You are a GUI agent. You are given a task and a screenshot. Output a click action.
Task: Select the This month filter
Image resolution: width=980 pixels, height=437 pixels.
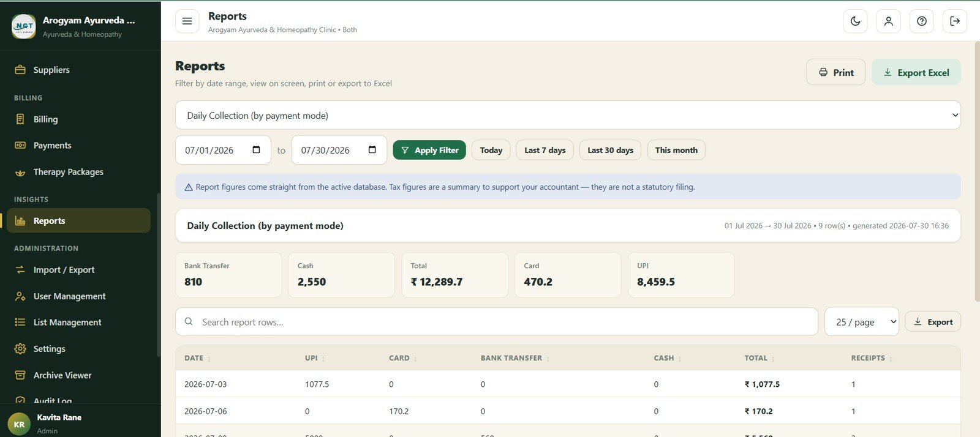[676, 150]
